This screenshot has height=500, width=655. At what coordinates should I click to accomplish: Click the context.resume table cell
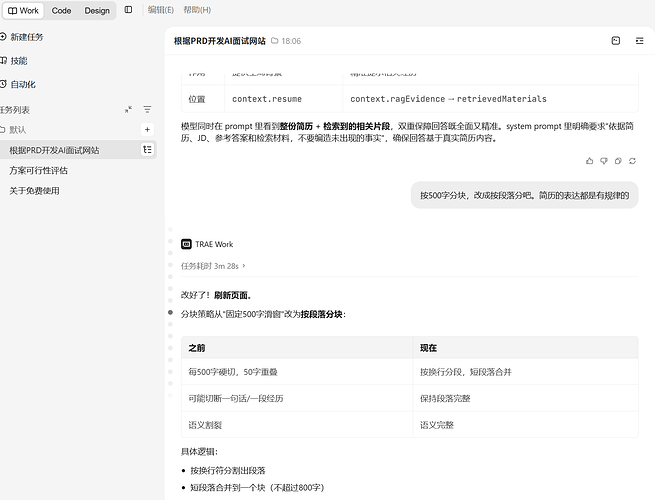pos(284,99)
